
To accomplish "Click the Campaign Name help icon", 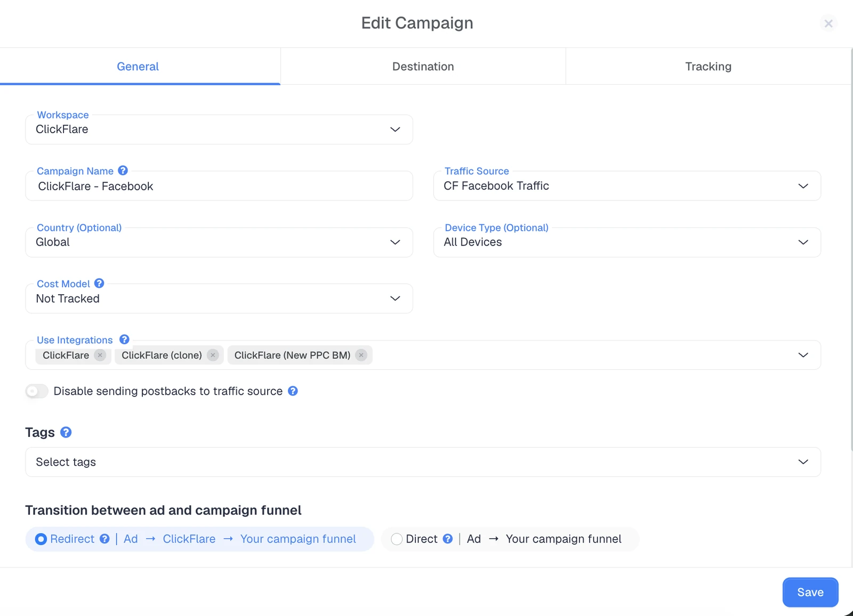I will point(123,171).
